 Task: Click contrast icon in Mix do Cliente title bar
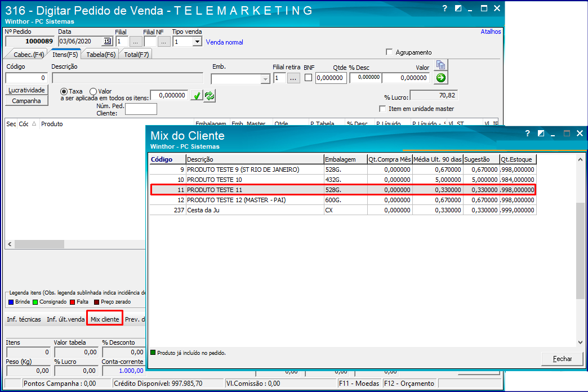tap(541, 133)
